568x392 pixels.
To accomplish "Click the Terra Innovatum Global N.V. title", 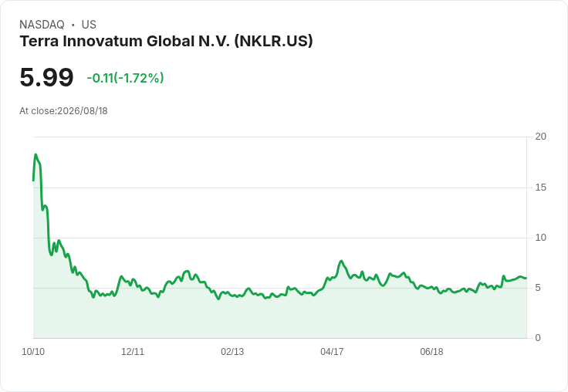I will pyautogui.click(x=125, y=41).
